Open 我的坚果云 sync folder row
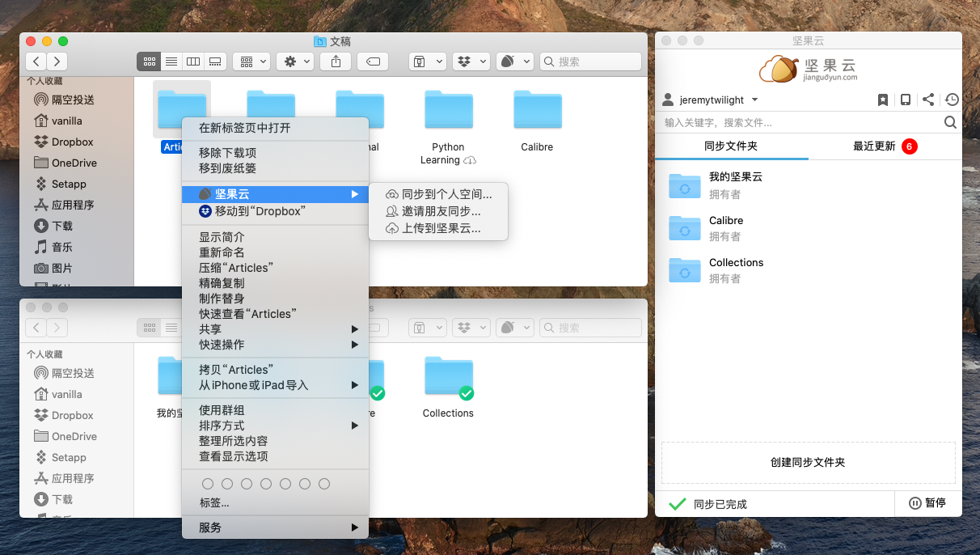The height and width of the screenshot is (555, 980). (809, 185)
